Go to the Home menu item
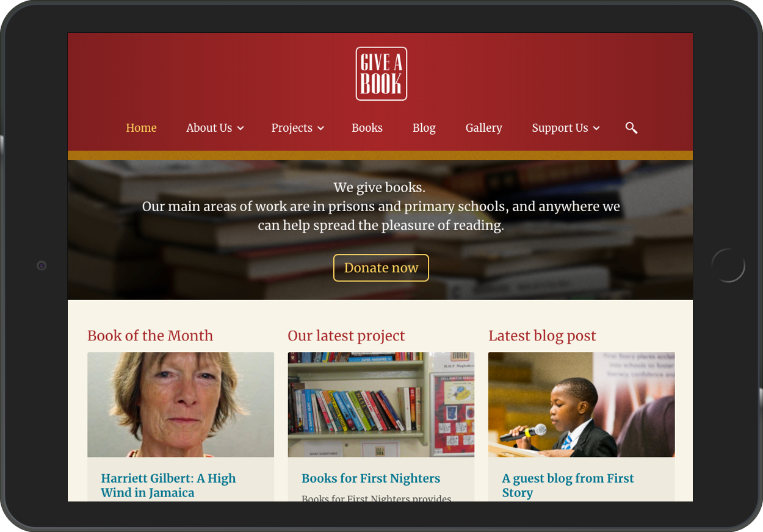Viewport: 763px width, 532px height. [141, 128]
